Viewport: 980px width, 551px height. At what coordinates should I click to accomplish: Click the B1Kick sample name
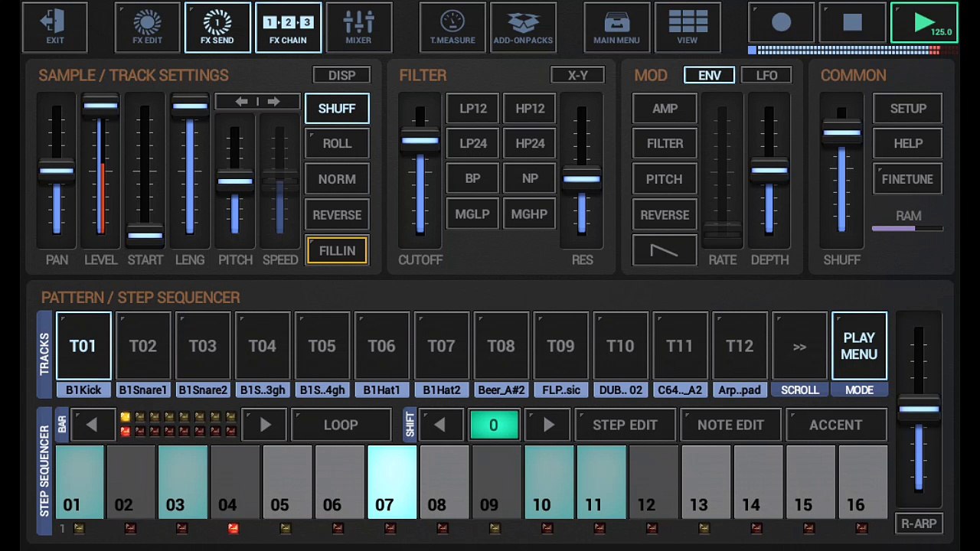[x=83, y=390]
